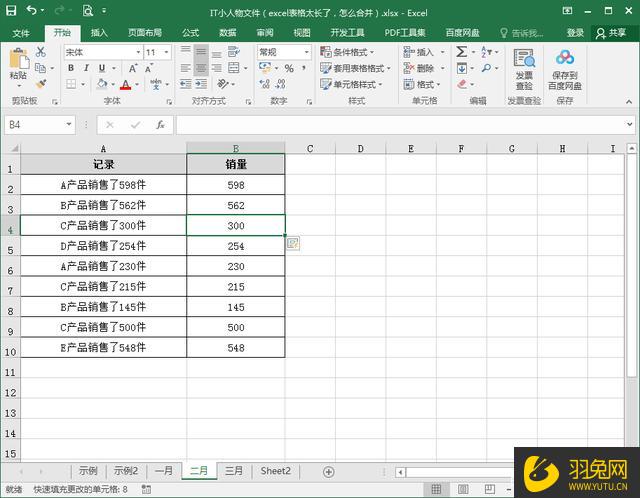Toggle bold formatting

pyautogui.click(x=71, y=68)
